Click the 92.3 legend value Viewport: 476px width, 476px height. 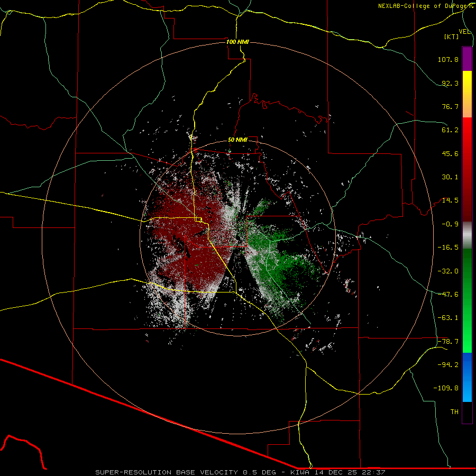pyautogui.click(x=450, y=83)
